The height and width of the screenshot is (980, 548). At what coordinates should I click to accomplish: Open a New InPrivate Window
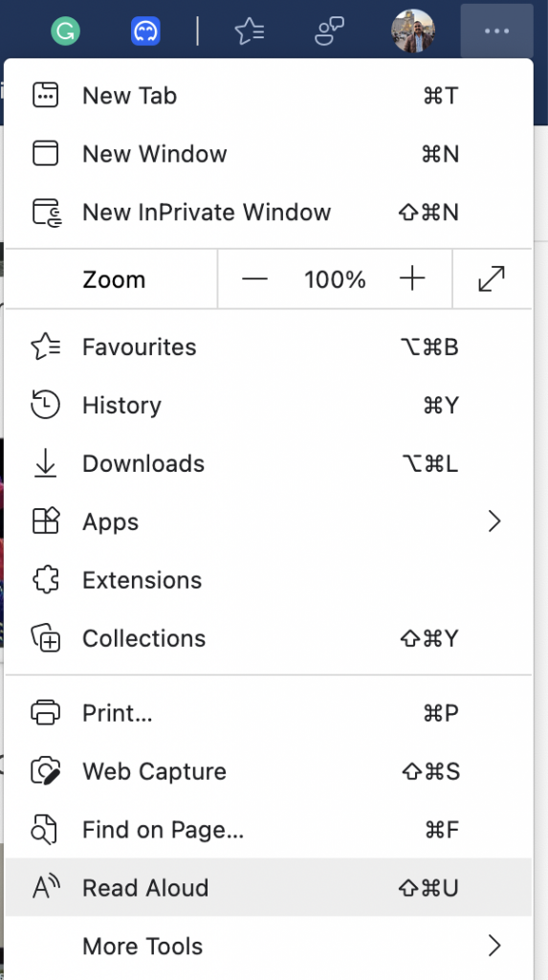click(269, 212)
